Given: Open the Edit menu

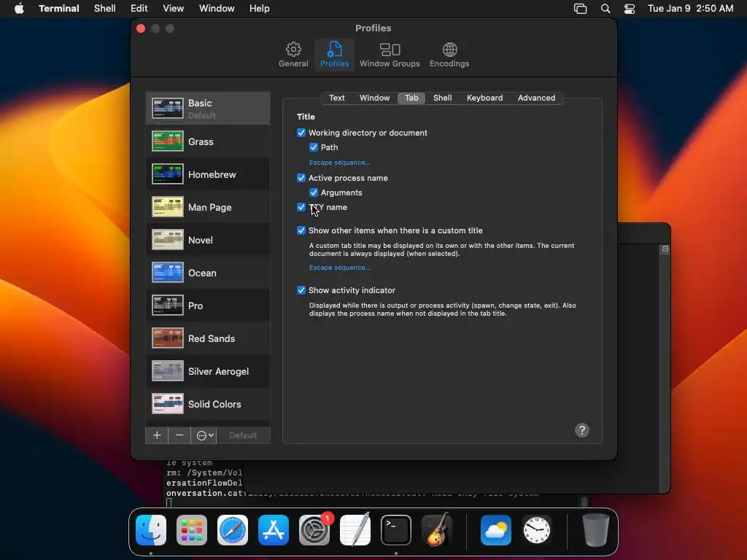Looking at the screenshot, I should 139,9.
